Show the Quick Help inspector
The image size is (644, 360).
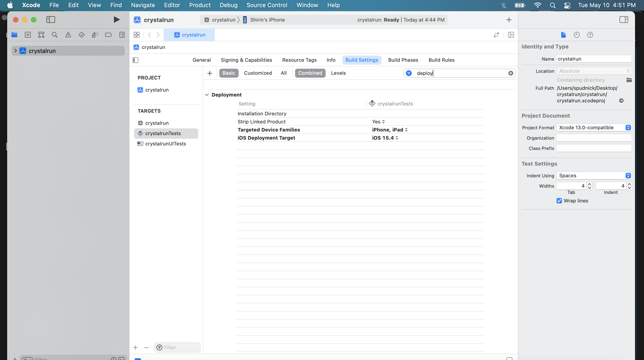590,35
